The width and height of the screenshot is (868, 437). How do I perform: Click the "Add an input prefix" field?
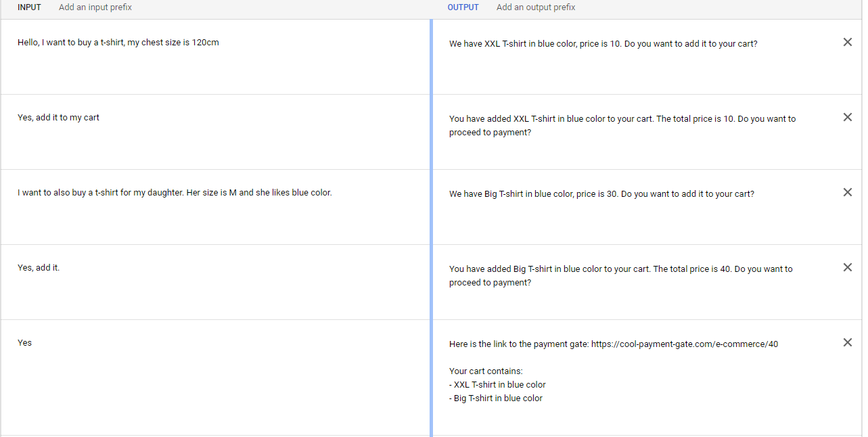(95, 7)
